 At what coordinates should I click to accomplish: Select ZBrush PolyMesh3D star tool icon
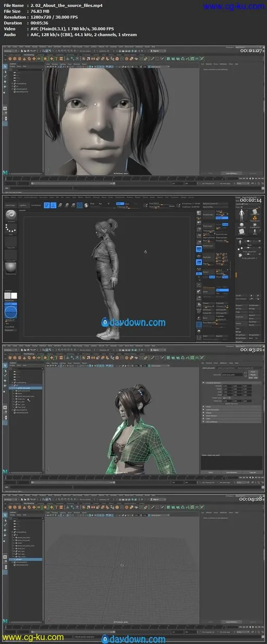click(x=254, y=225)
